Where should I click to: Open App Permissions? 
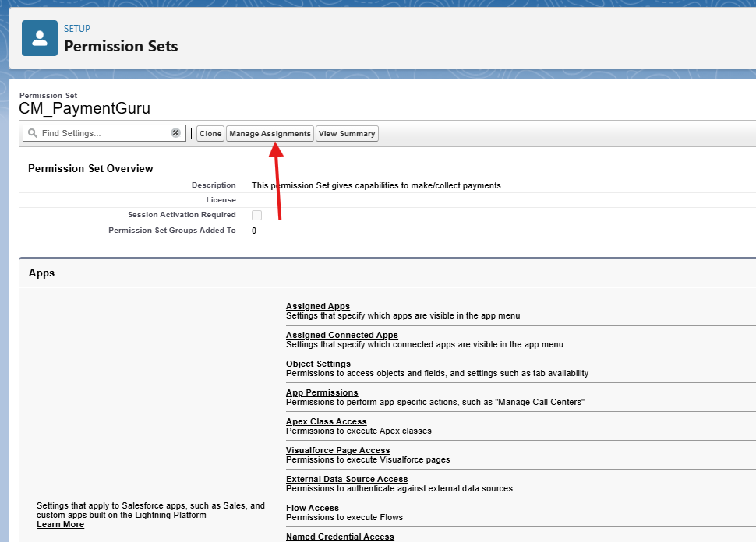pyautogui.click(x=322, y=392)
